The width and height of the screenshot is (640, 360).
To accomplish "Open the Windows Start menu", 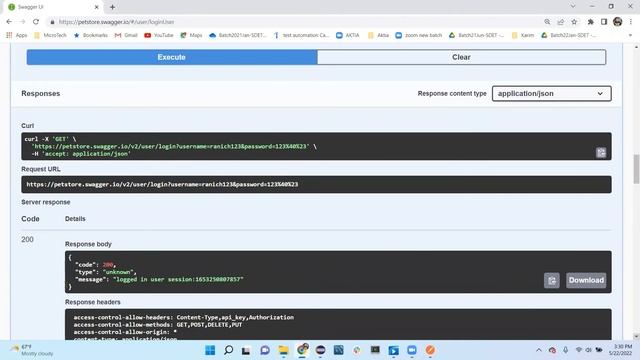I will point(210,350).
